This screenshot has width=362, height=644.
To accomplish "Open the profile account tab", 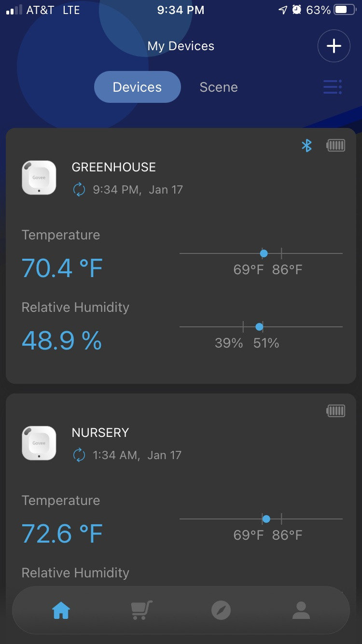I will click(x=301, y=611).
